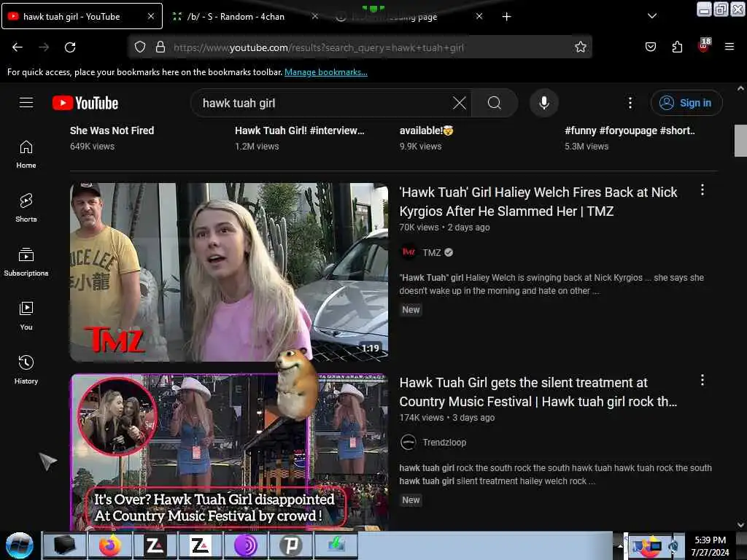747x560 pixels.
Task: Switch to the /b/ Random 4chan tab
Action: [x=236, y=16]
